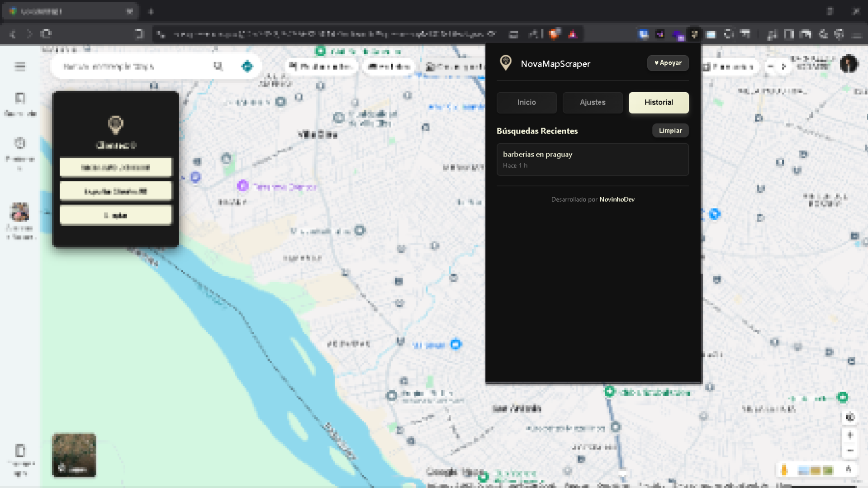Clear recent searches with Limpiar button
868x488 pixels.
click(x=670, y=131)
